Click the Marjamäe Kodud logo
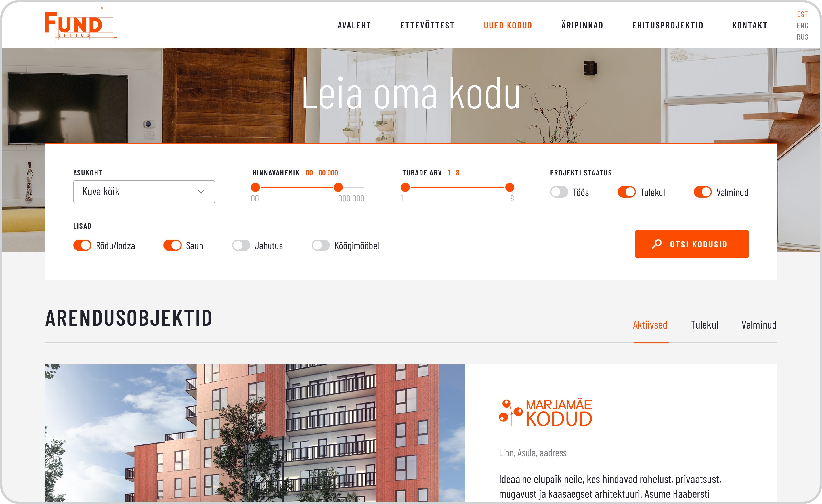Image resolution: width=822 pixels, height=504 pixels. pos(545,413)
